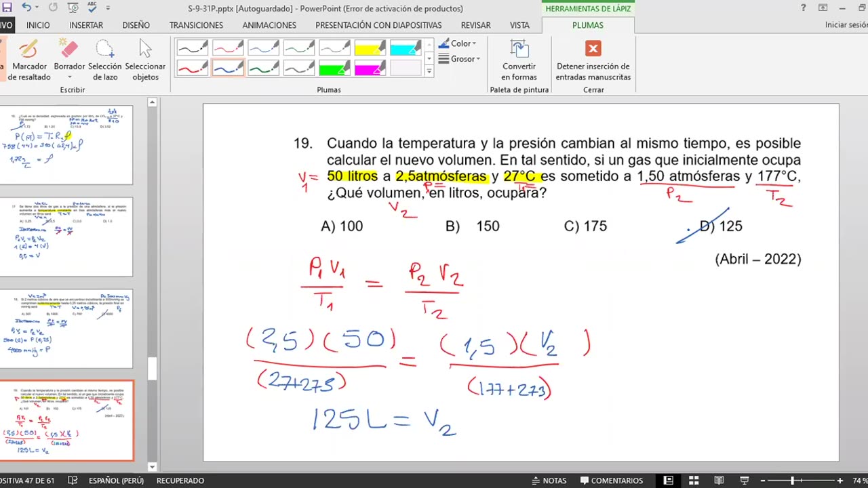The image size is (868, 488).
Task: Start slideshow from quick access toolbar icon
Action: point(73,8)
